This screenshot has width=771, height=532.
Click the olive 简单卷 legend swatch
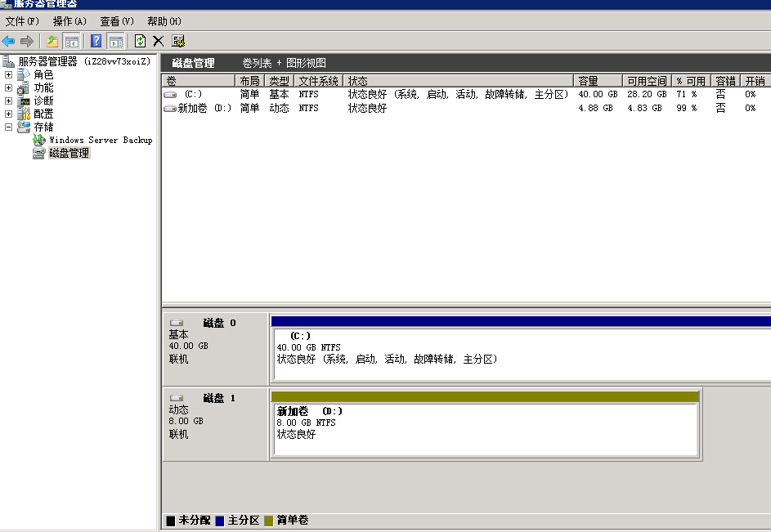pos(269,521)
